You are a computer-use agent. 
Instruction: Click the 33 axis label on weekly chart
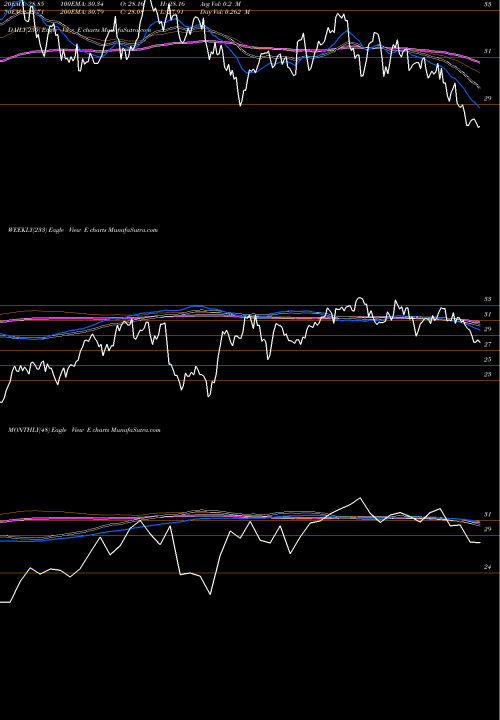[x=487, y=299]
